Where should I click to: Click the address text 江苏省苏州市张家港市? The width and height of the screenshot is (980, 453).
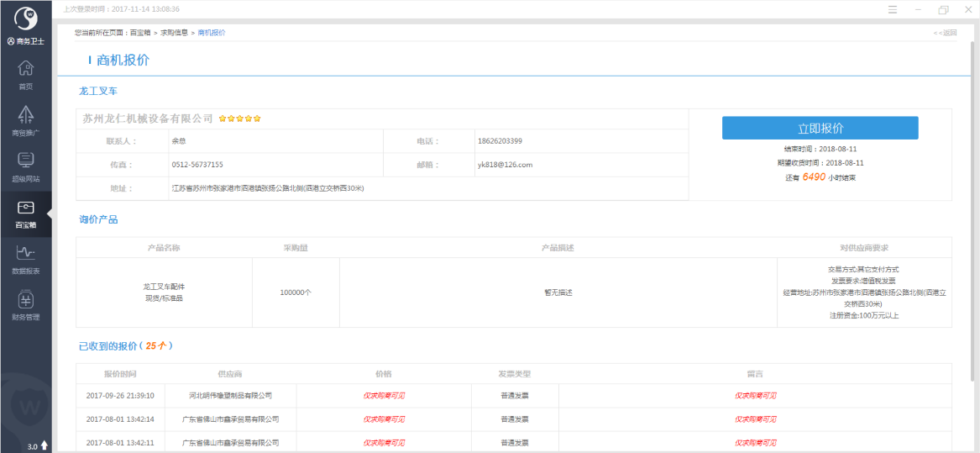(268, 188)
